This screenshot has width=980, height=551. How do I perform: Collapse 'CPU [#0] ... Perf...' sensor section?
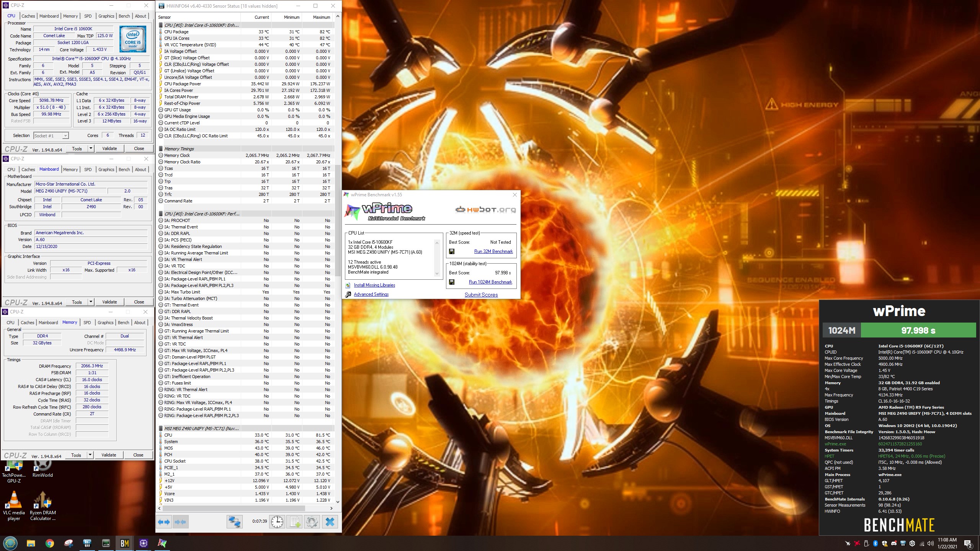tap(161, 214)
